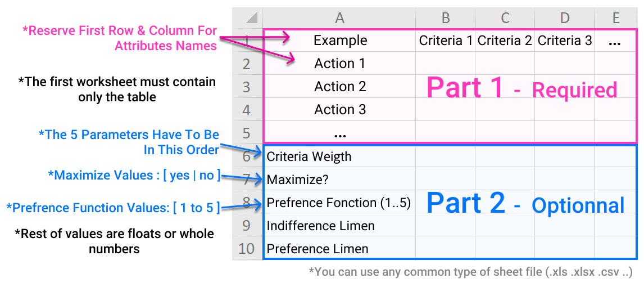Click the 'Preference Limen' cell

[x=318, y=249]
